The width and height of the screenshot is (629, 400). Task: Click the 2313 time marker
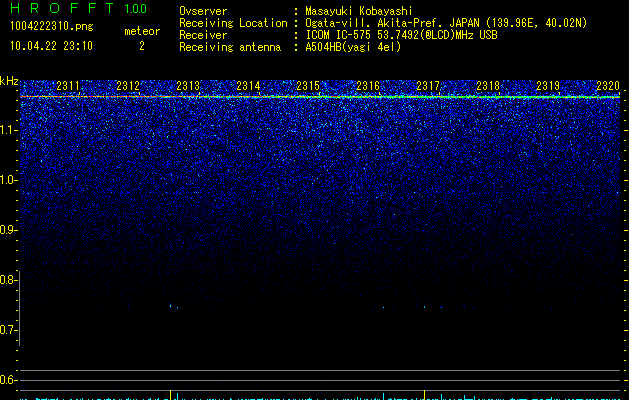tap(188, 86)
